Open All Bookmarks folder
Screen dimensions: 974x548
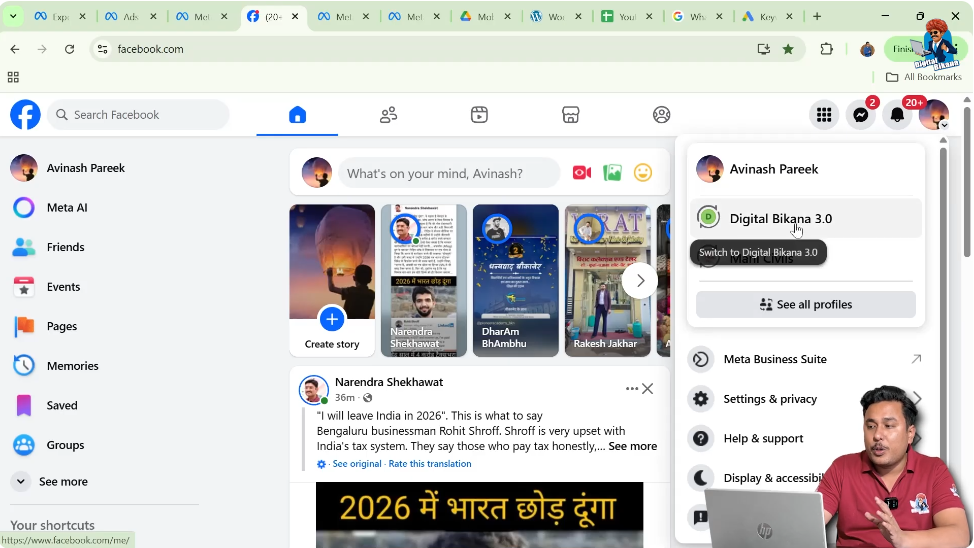tap(924, 77)
